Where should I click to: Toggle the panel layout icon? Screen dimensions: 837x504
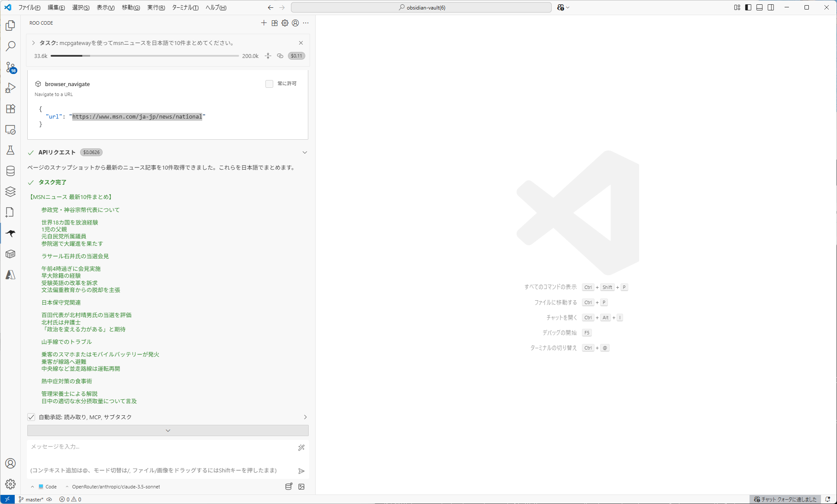tap(759, 7)
